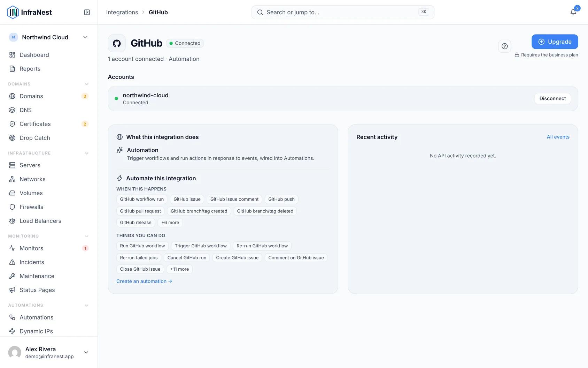This screenshot has width=588, height=368.
Task: Go back to Integrations breadcrumb
Action: (x=122, y=12)
